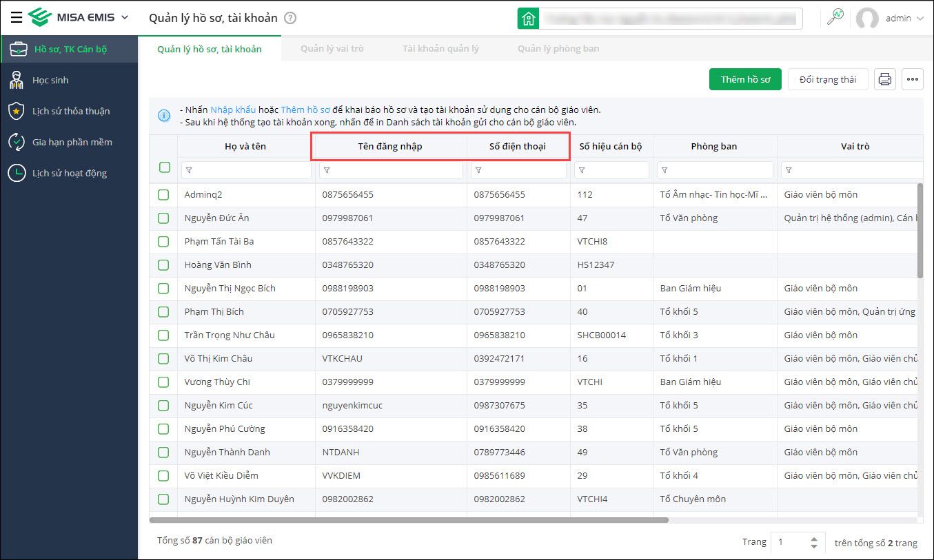This screenshot has height=560, width=934.
Task: Click the green school home icon
Action: (x=528, y=19)
